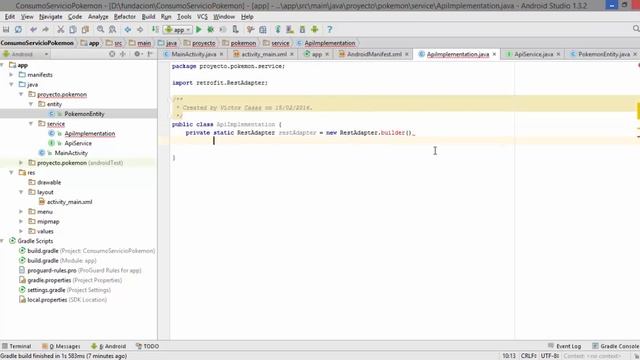Screen dimensions: 640x360
Task: Click the Sync Project with Gradle icon
Action: coord(278,29)
